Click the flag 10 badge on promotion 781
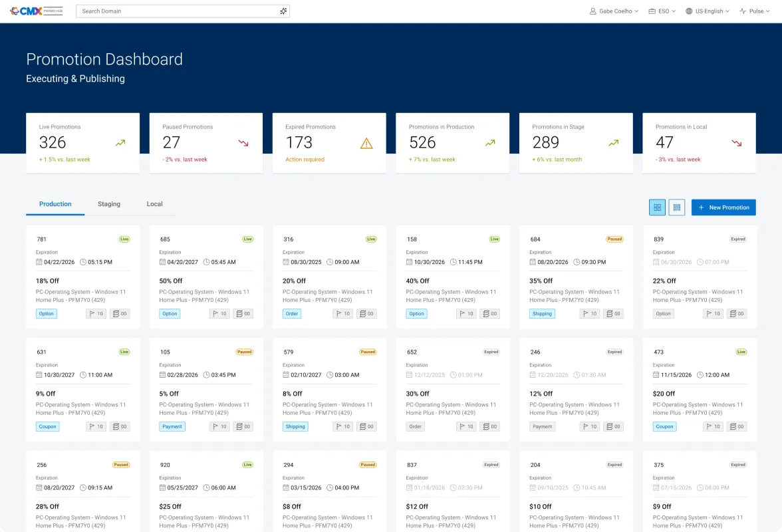The width and height of the screenshot is (782, 532). coord(96,314)
